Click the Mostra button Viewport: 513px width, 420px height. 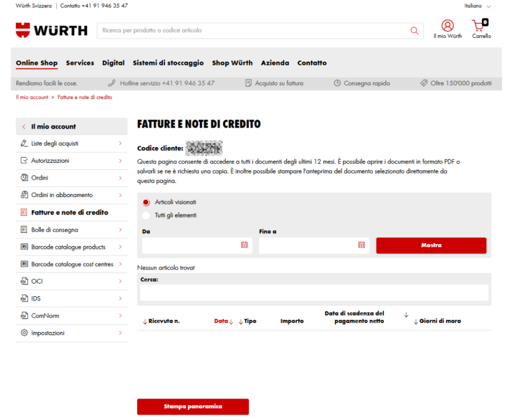point(431,245)
